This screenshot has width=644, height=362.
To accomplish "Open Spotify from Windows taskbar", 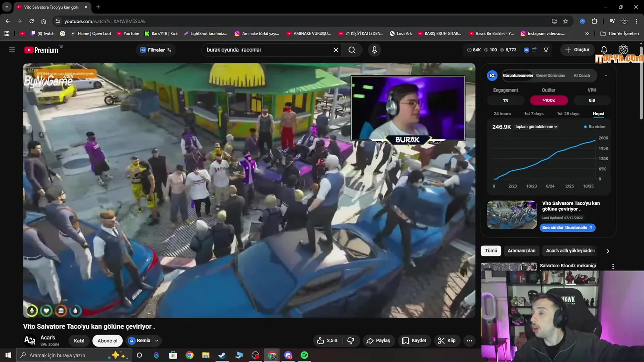I will (304, 355).
